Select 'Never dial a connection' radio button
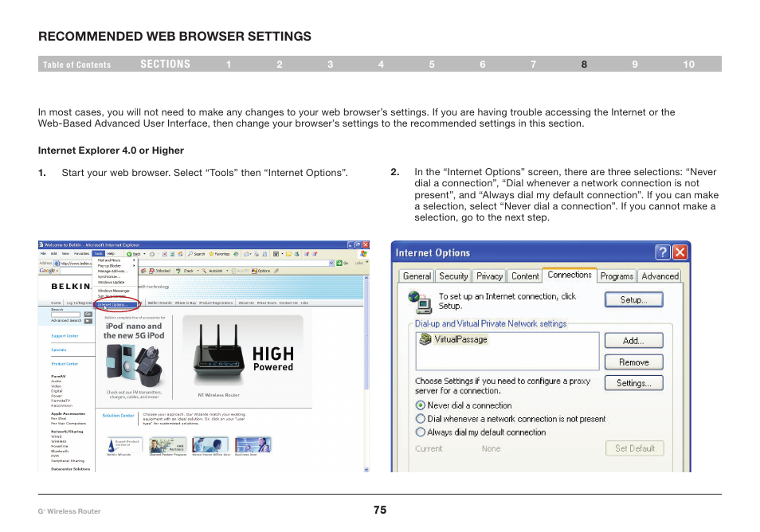This screenshot has height=532, width=760. (420, 405)
